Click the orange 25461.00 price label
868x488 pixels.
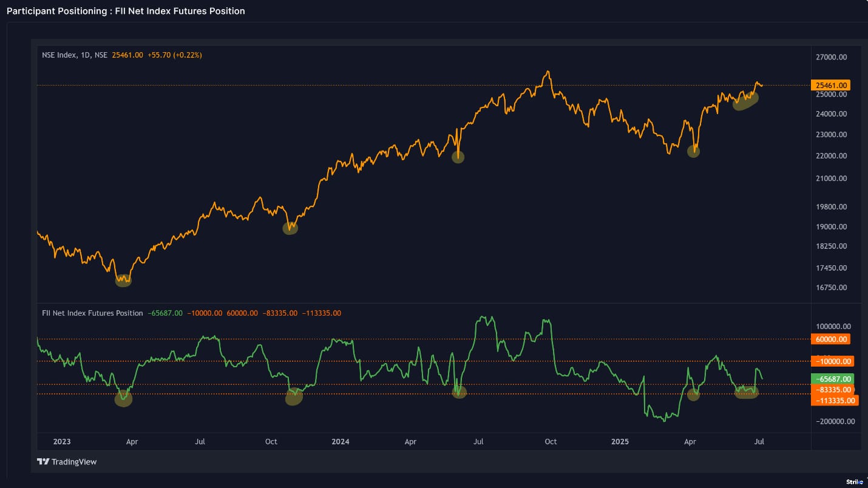pos(830,85)
